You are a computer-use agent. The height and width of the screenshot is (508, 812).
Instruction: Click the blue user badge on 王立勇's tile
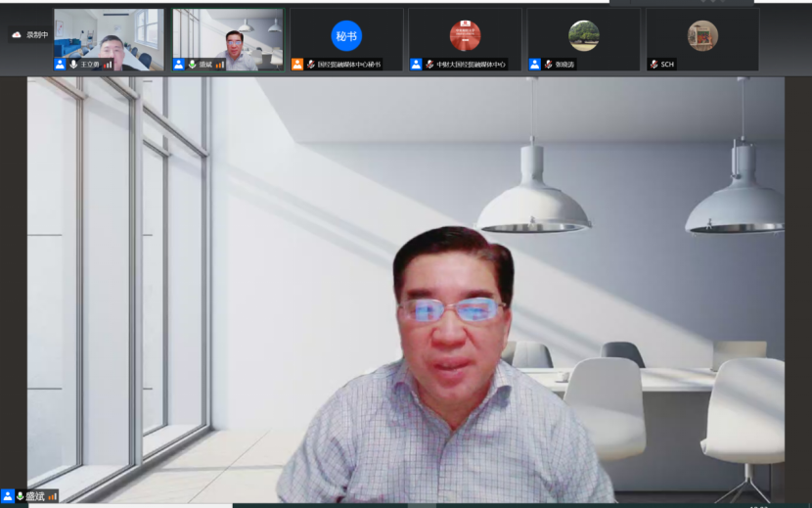(x=61, y=65)
